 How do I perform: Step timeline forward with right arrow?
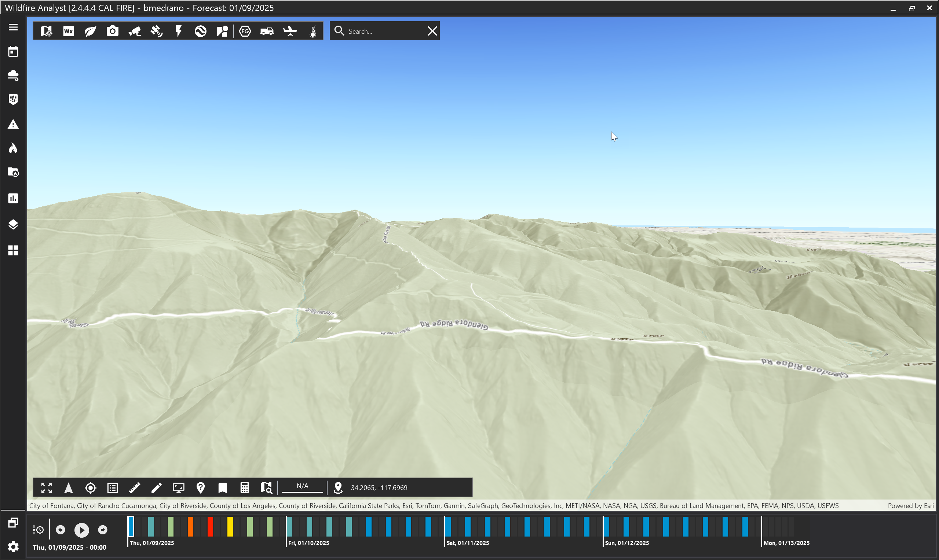[x=102, y=530]
